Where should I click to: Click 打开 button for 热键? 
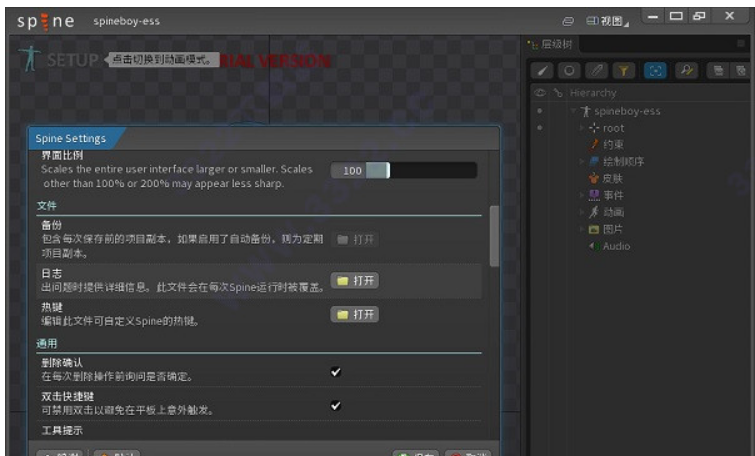point(355,314)
